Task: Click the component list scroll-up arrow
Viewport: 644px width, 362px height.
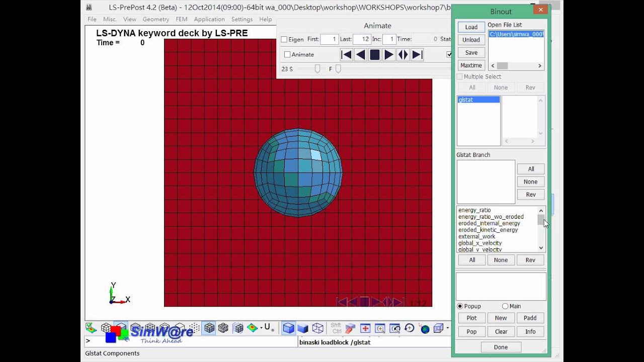Action: (x=541, y=211)
